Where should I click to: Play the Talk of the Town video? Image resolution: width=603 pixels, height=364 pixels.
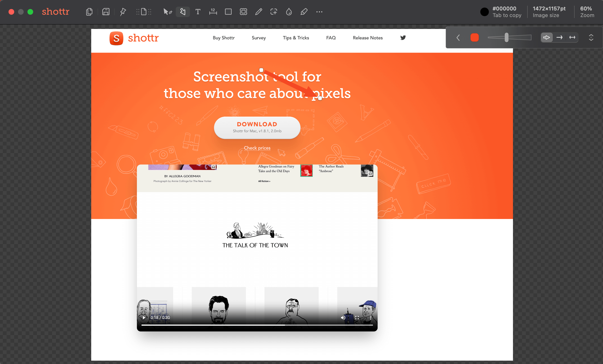144,318
